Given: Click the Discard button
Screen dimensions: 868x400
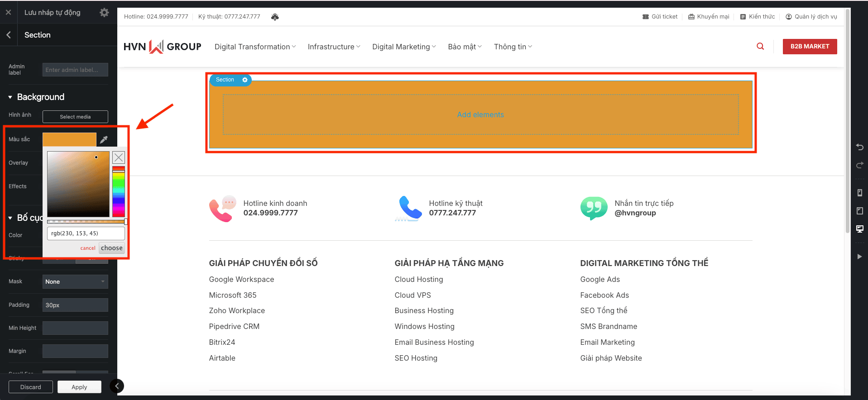Looking at the screenshot, I should click(x=30, y=387).
